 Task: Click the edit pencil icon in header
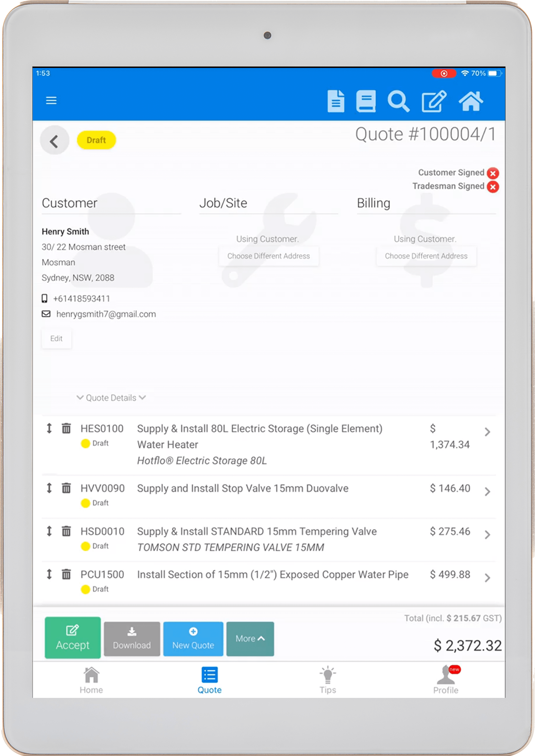click(434, 101)
